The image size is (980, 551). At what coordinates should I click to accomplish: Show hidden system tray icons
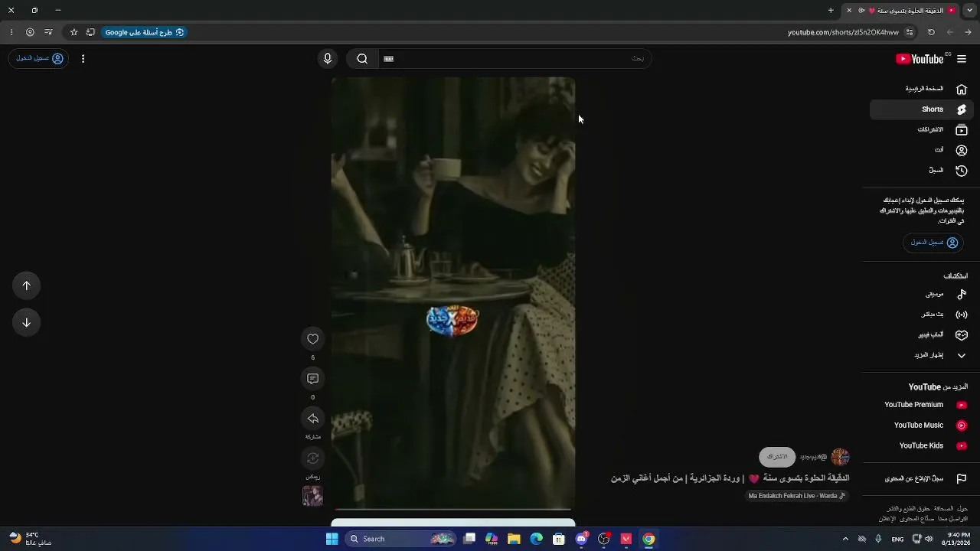tap(845, 539)
